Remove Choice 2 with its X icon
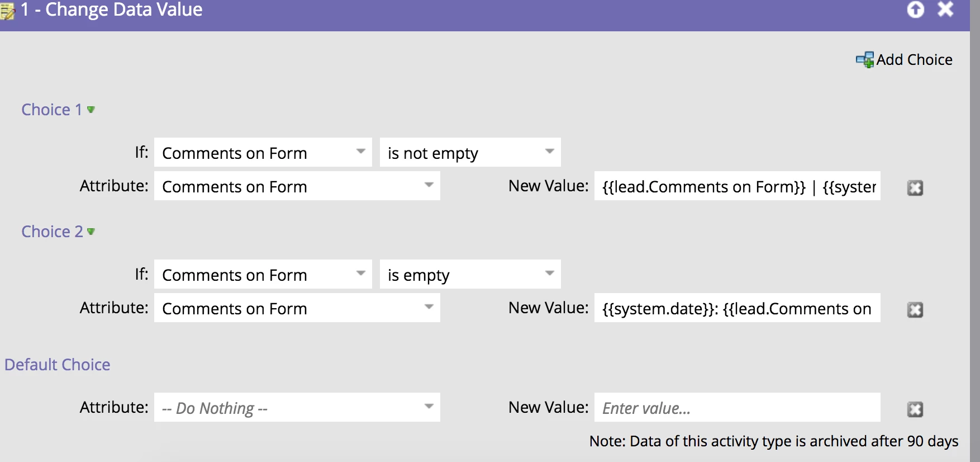Viewport: 980px width, 462px height. click(x=915, y=310)
